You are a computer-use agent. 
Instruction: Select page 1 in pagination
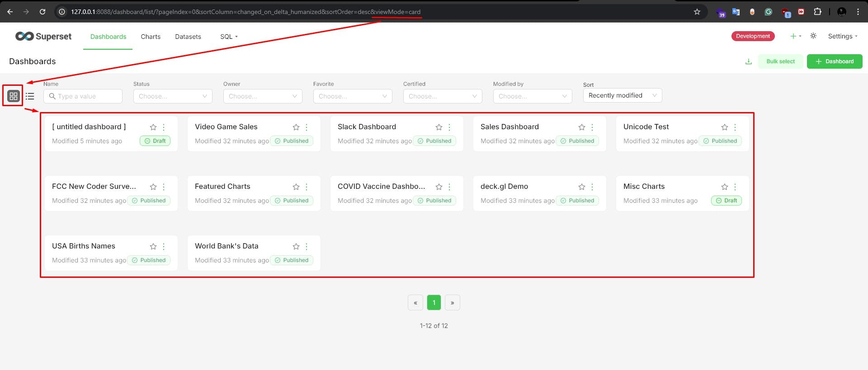point(434,303)
